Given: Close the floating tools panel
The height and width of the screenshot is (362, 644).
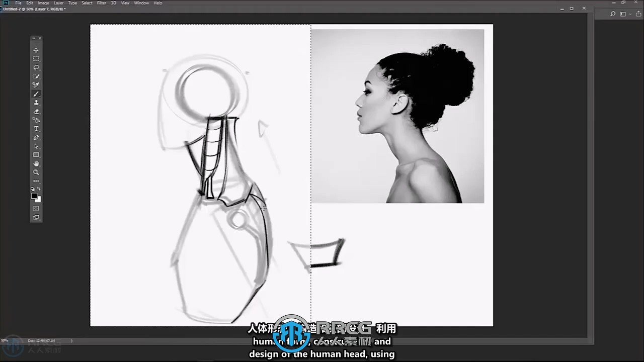Looking at the screenshot, I should point(40,39).
